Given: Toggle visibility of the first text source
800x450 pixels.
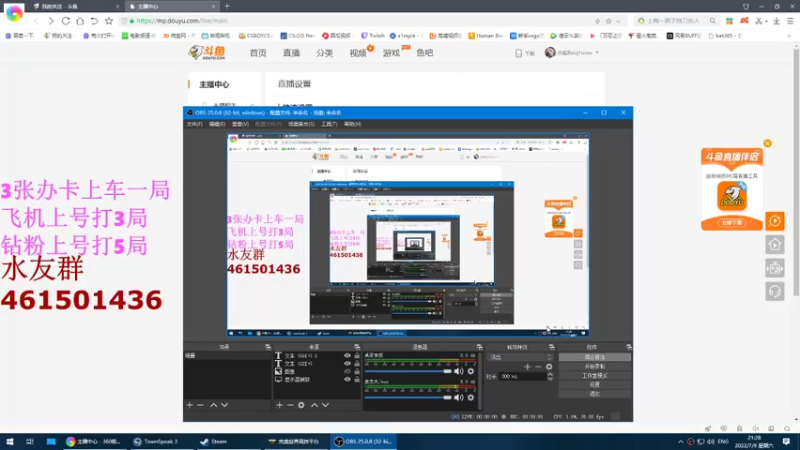Looking at the screenshot, I should (347, 356).
